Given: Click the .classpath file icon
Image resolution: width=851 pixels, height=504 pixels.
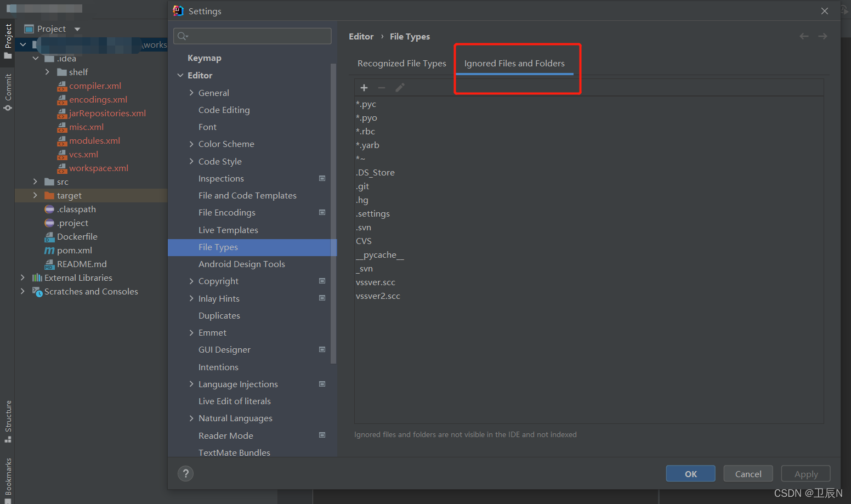Looking at the screenshot, I should tap(49, 209).
